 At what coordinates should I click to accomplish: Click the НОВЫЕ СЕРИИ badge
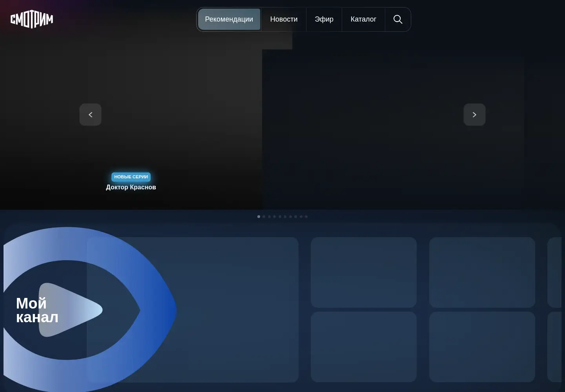(x=131, y=177)
